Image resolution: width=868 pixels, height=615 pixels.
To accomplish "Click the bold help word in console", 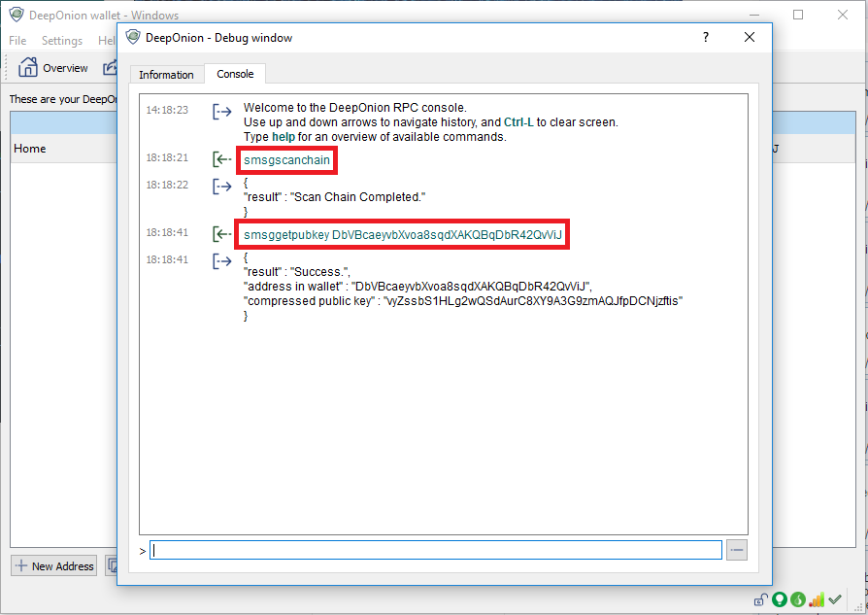I will [x=284, y=137].
